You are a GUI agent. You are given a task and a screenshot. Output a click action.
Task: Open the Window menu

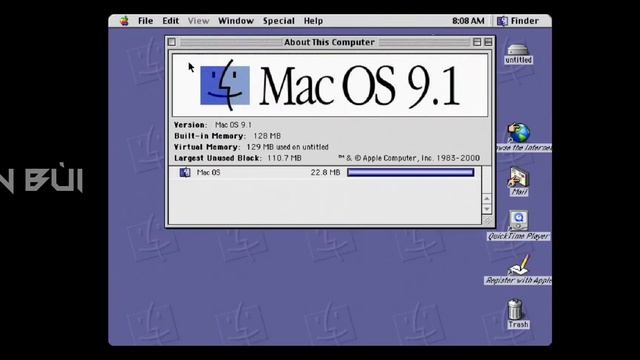236,21
